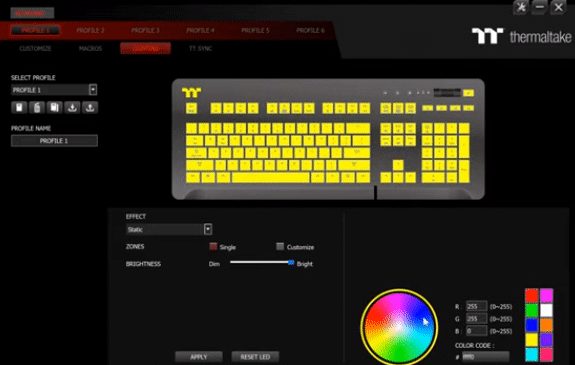Click the B value input field
575x365 pixels.
click(x=476, y=331)
